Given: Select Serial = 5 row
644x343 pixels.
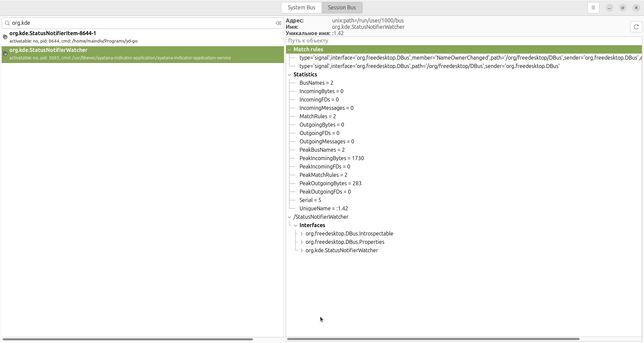Looking at the screenshot, I should pyautogui.click(x=464, y=200).
